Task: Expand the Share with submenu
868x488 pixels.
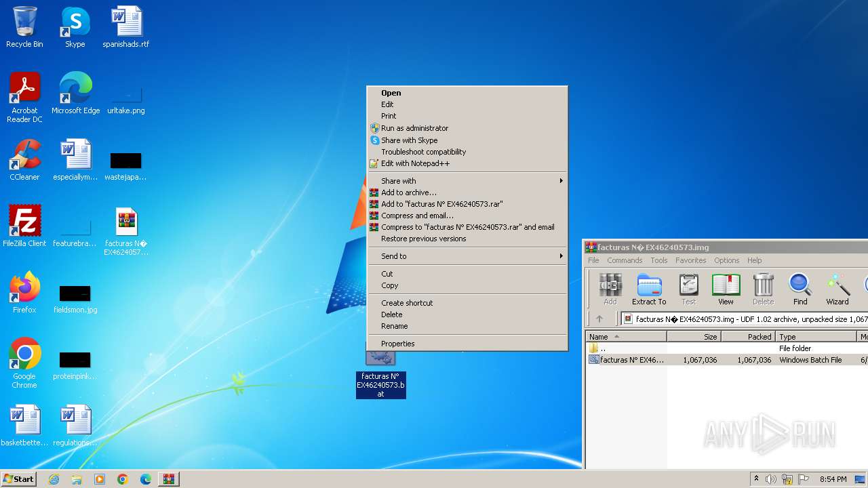Action: click(x=467, y=181)
